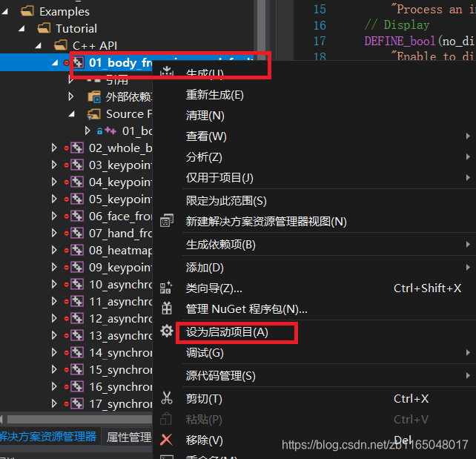
Task: Collapse the Source Files node
Action: pyautogui.click(x=72, y=114)
